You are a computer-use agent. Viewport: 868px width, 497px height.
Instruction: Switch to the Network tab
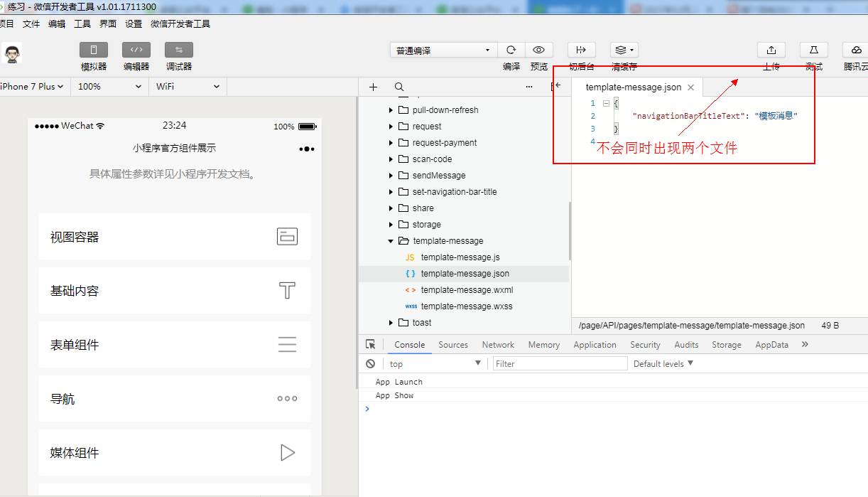[x=498, y=345]
